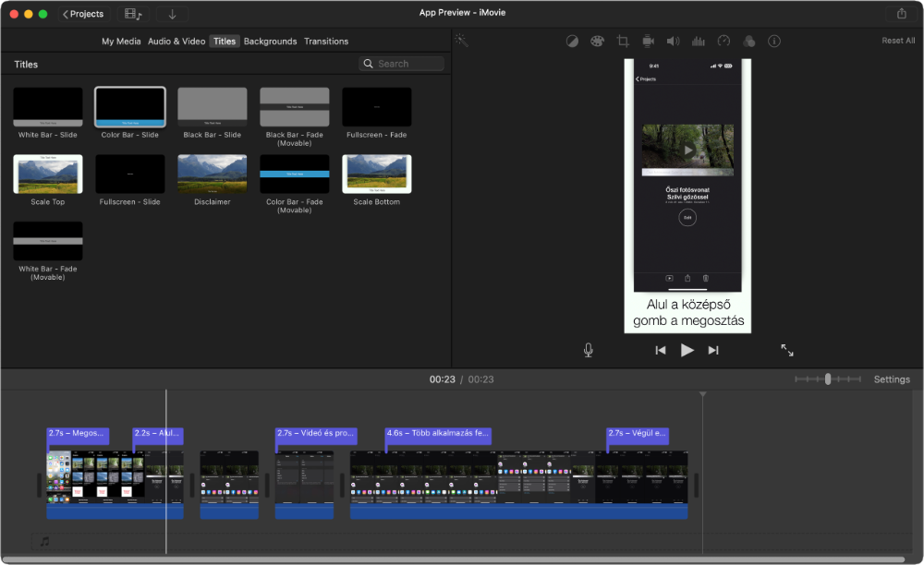
Task: Select the '2.7s – Megos...' title clip
Action: [78, 435]
